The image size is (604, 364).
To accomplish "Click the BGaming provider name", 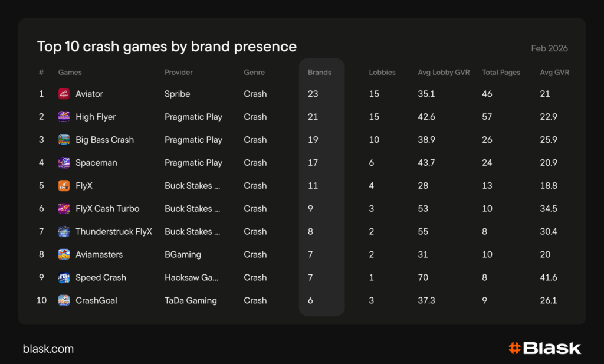I will point(183,255).
